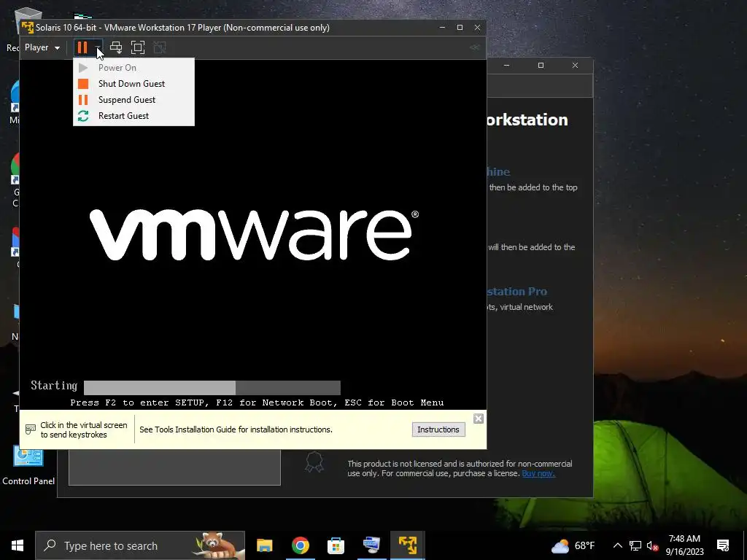
Task: Click the network tray icon
Action: click(x=635, y=545)
